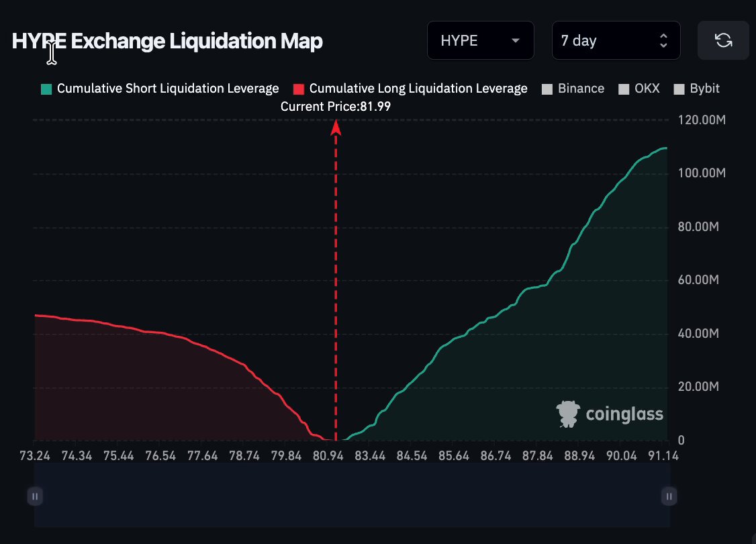Open the HYPE coin dropdown

481,40
